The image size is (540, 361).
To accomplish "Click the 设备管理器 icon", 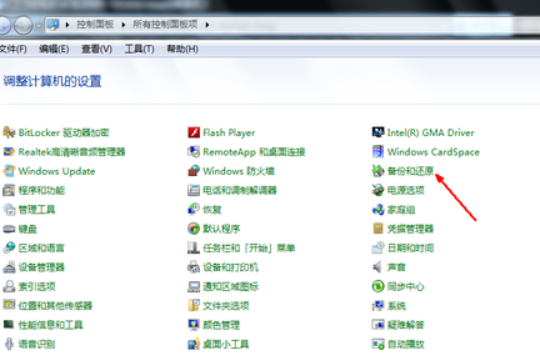I will 9,267.
